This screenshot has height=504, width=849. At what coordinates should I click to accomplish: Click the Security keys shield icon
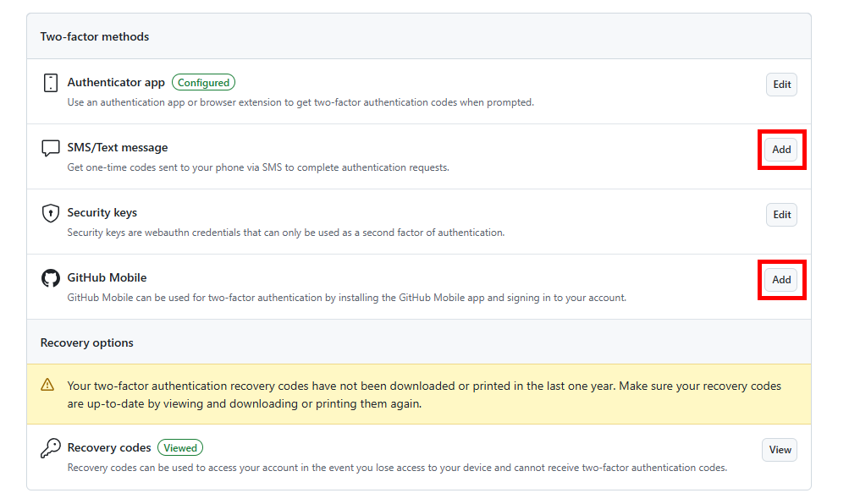(51, 213)
